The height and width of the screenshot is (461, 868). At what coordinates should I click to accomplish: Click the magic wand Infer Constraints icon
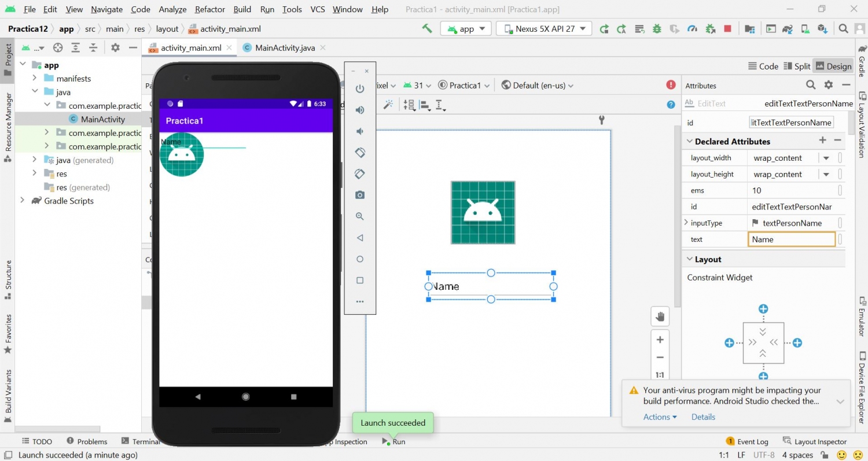coord(388,105)
